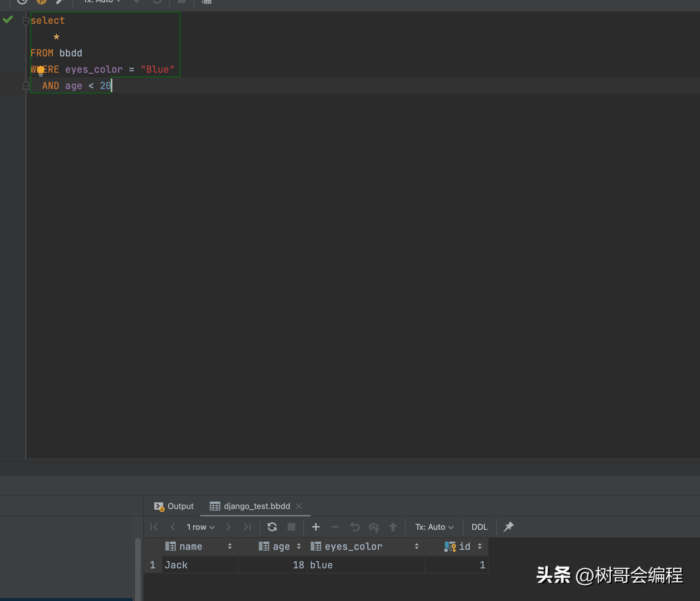The image size is (700, 601).
Task: Add a new row with plus icon
Action: 316,527
